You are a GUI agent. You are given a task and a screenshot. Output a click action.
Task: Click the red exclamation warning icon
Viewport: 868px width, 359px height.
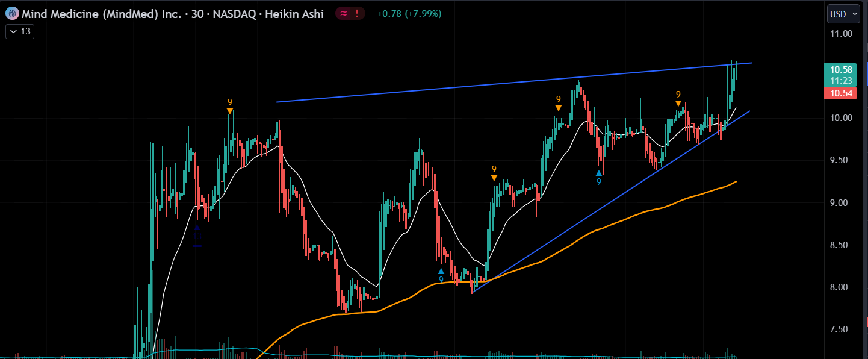pyautogui.click(x=357, y=13)
